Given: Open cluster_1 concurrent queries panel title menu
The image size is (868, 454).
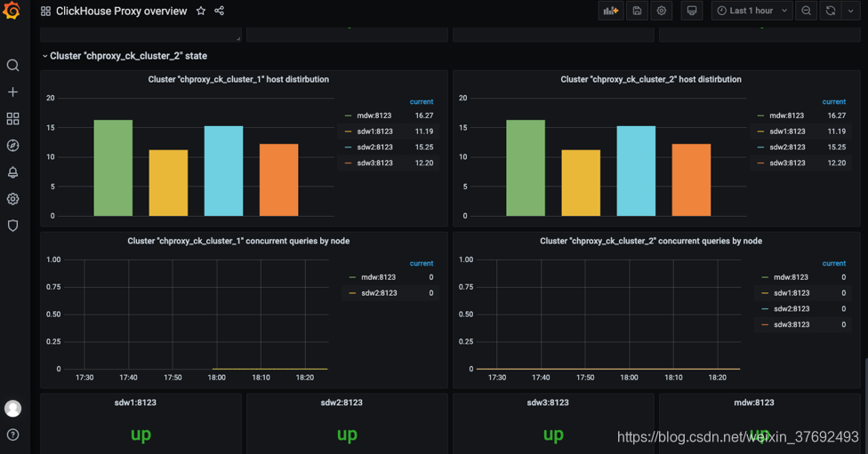Looking at the screenshot, I should pyautogui.click(x=238, y=241).
